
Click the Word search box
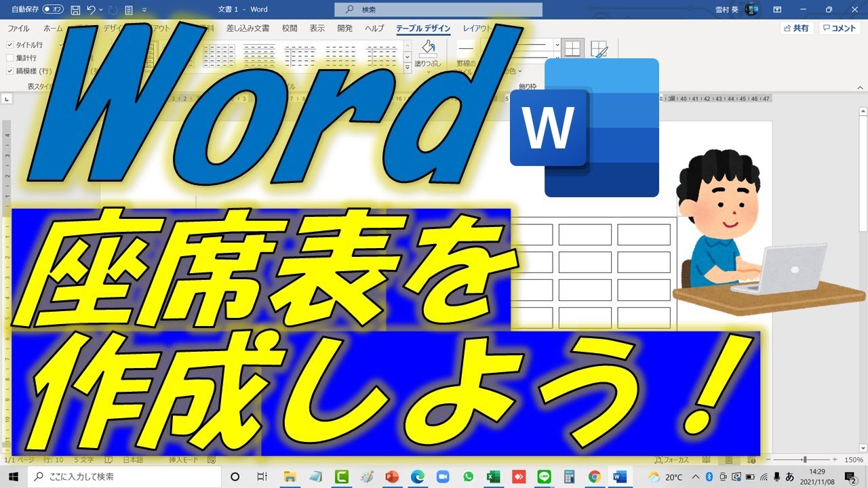pos(439,9)
